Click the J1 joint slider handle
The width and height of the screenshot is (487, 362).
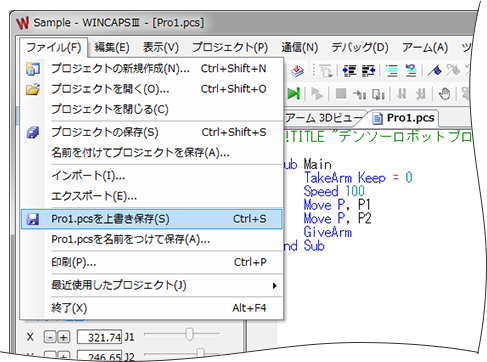189,334
